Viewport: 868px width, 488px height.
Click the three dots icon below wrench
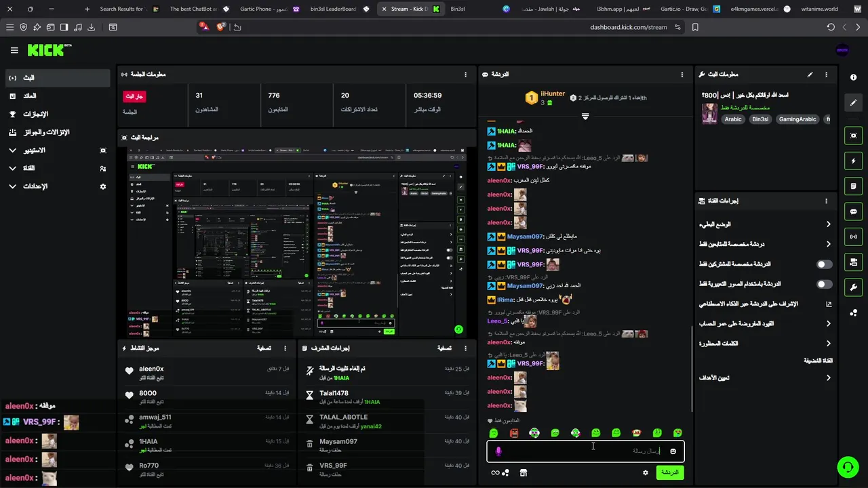pos(853,312)
